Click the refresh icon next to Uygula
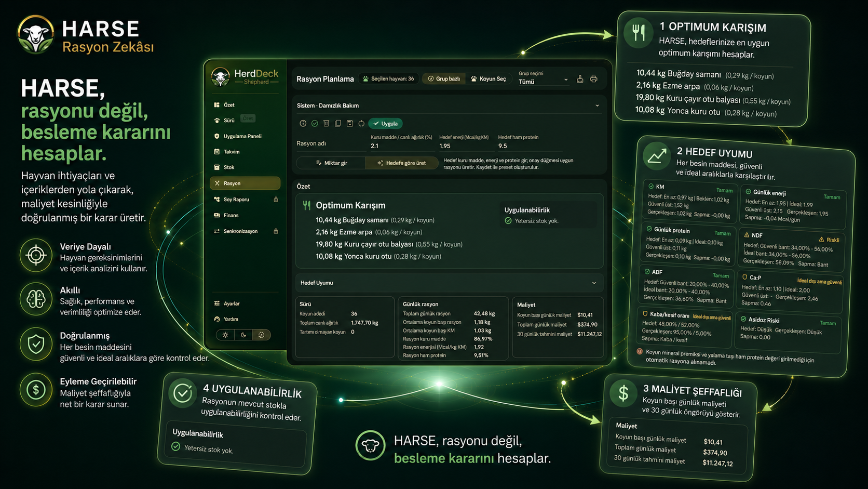The height and width of the screenshot is (489, 868). click(361, 124)
